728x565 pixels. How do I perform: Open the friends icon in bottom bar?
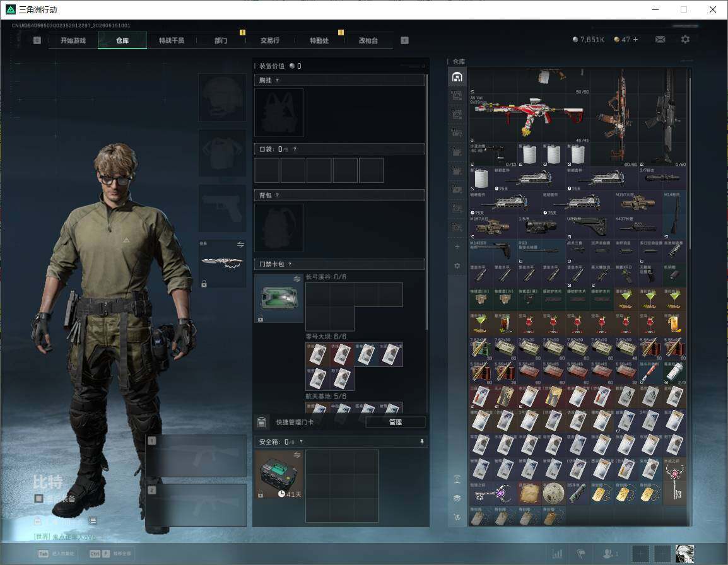pos(609,553)
